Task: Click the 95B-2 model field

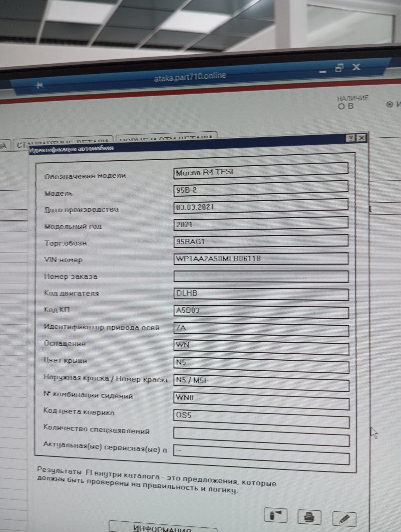Action: pos(261,189)
